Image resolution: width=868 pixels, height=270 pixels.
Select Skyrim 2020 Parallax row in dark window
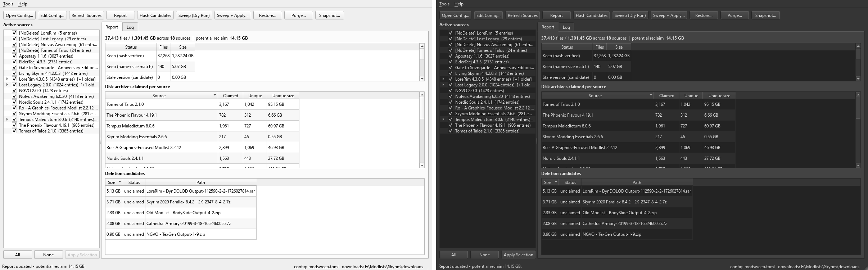pyautogui.click(x=617, y=202)
